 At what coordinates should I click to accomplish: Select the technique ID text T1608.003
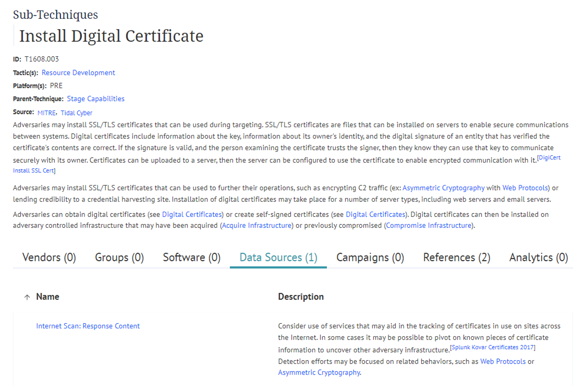coord(41,59)
